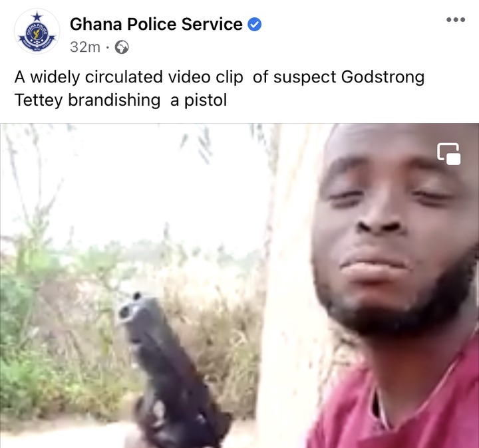Image resolution: width=479 pixels, height=448 pixels.
Task: Open Ghana Police Service profile picture
Action: click(37, 31)
